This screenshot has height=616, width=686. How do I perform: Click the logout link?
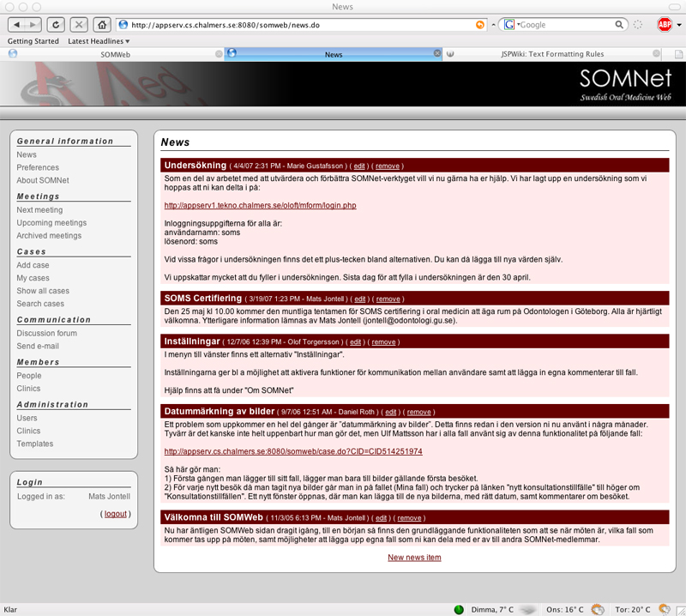coord(115,514)
